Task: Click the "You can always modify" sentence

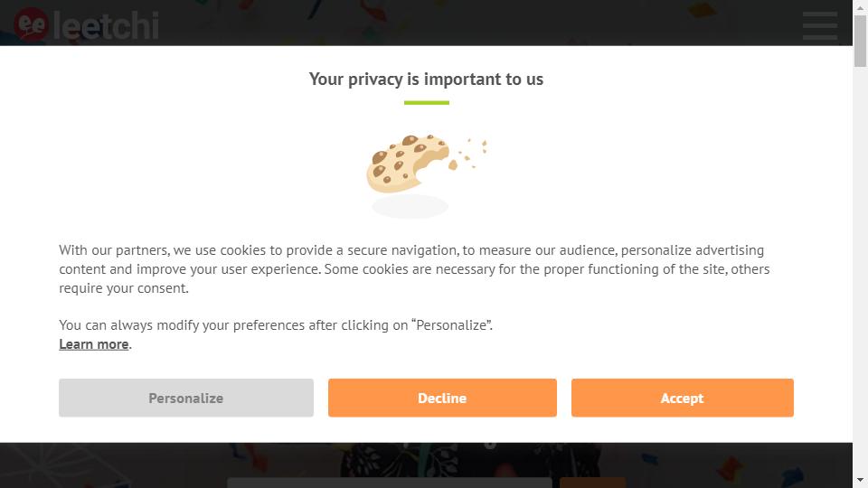Action: pyautogui.click(x=276, y=324)
